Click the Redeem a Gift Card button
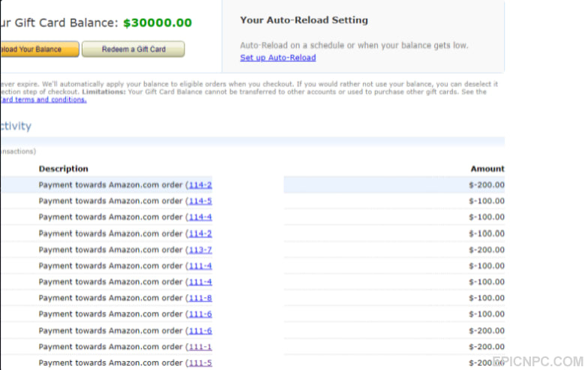Screen dimensions: 588x370 click(133, 50)
